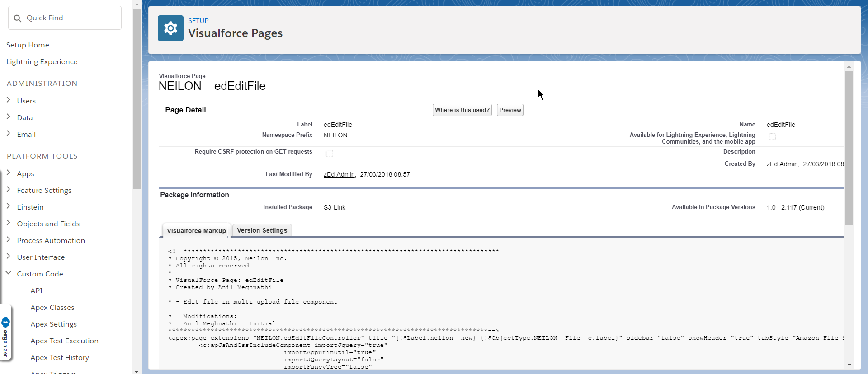Open zEd Admin link in Created By
Image resolution: width=868 pixels, height=374 pixels.
click(782, 164)
